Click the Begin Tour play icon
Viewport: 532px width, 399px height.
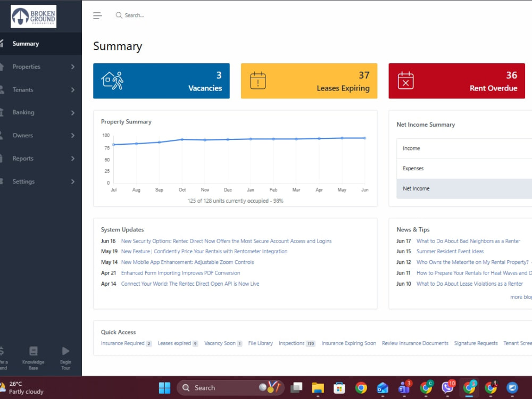(65, 351)
